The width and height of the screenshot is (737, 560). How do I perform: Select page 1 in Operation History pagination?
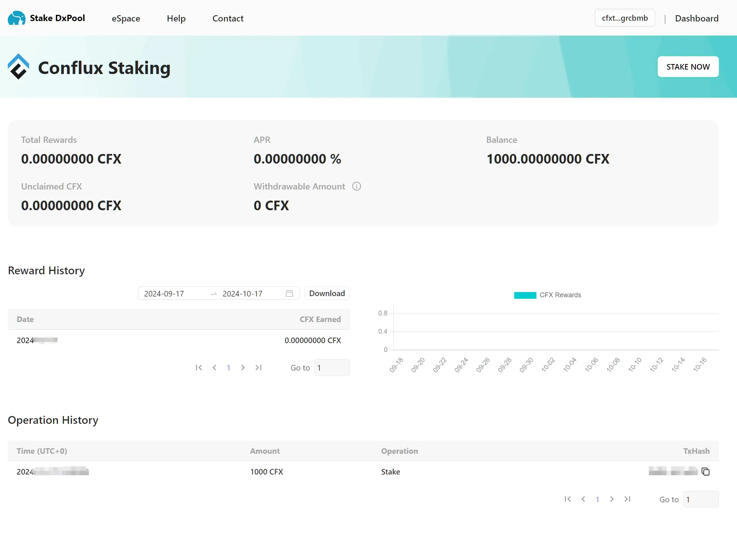point(597,499)
